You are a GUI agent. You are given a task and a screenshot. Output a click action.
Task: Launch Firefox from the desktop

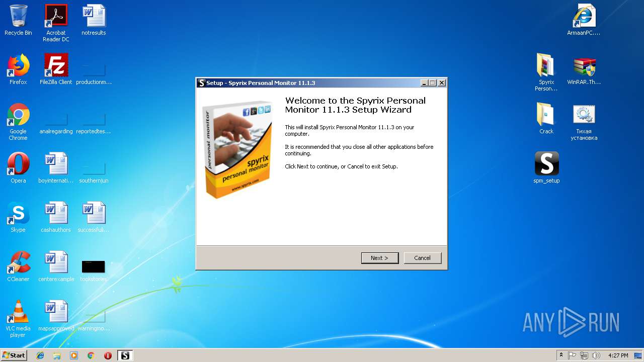(x=18, y=69)
